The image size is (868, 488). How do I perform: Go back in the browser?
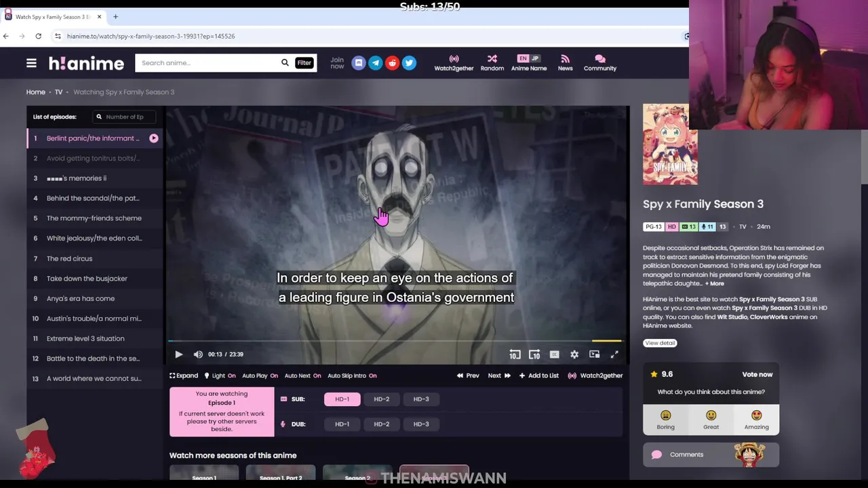pyautogui.click(x=6, y=36)
